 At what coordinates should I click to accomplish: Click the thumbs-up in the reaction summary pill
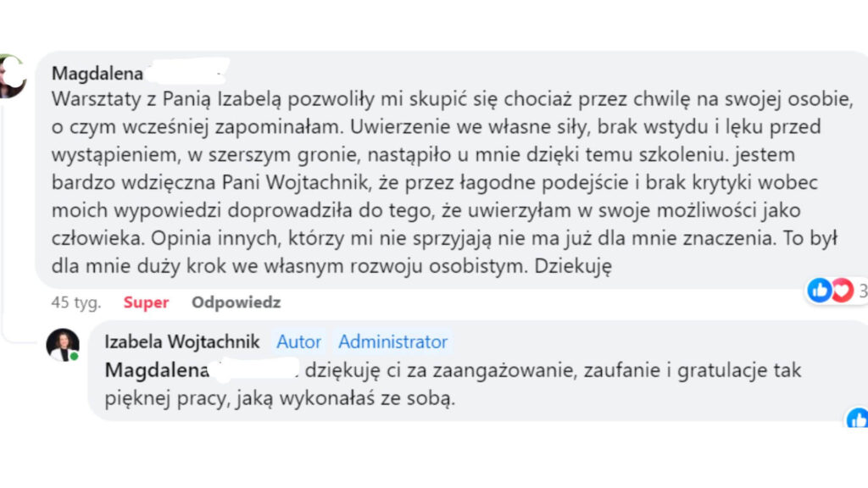(x=819, y=290)
